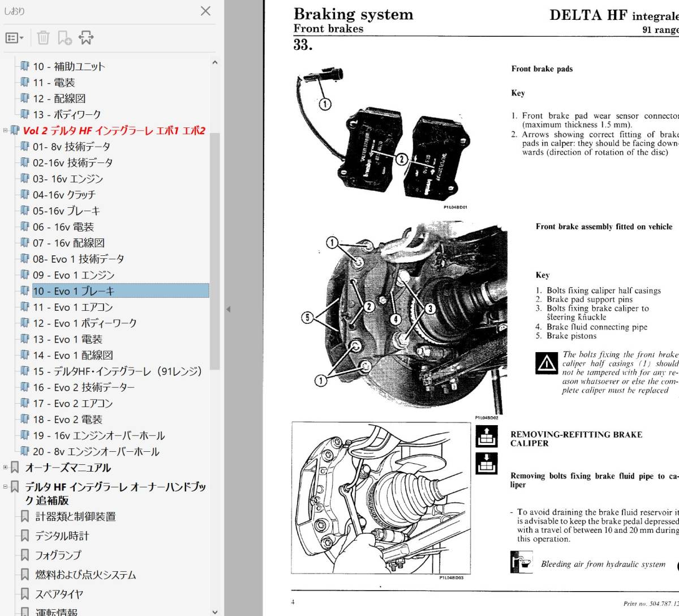Click the delete bookmark trash icon
This screenshot has height=616, width=679.
pos(43,38)
